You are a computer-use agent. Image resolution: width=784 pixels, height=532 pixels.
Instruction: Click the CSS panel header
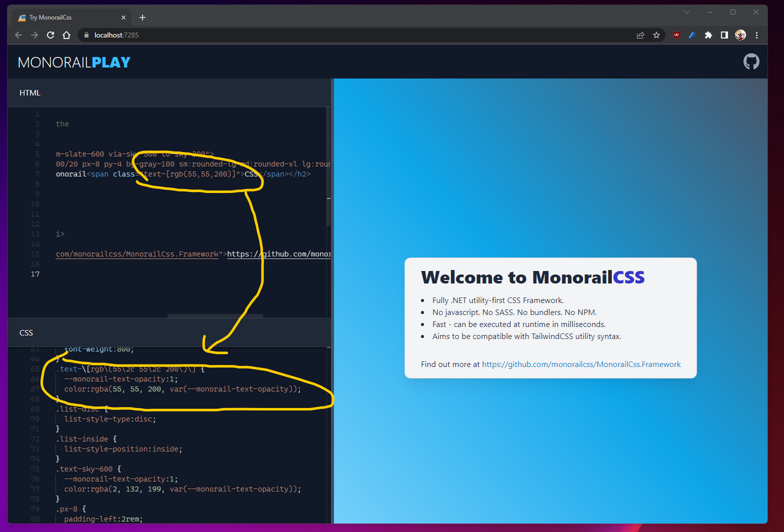point(169,332)
